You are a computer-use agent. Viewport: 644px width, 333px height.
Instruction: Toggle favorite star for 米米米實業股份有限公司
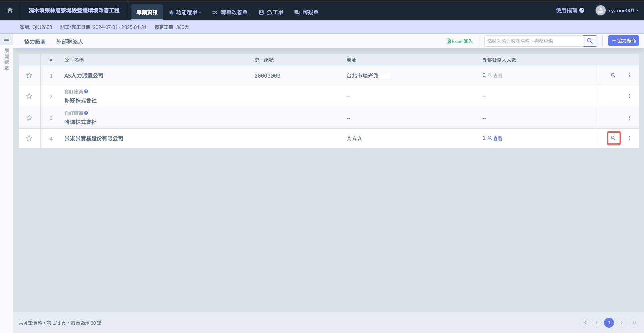(x=29, y=138)
